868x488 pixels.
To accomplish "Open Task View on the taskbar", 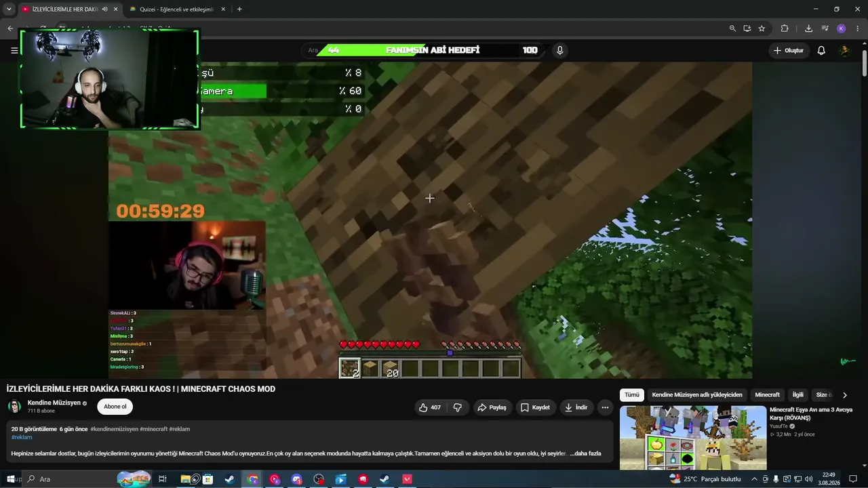I will (163, 479).
